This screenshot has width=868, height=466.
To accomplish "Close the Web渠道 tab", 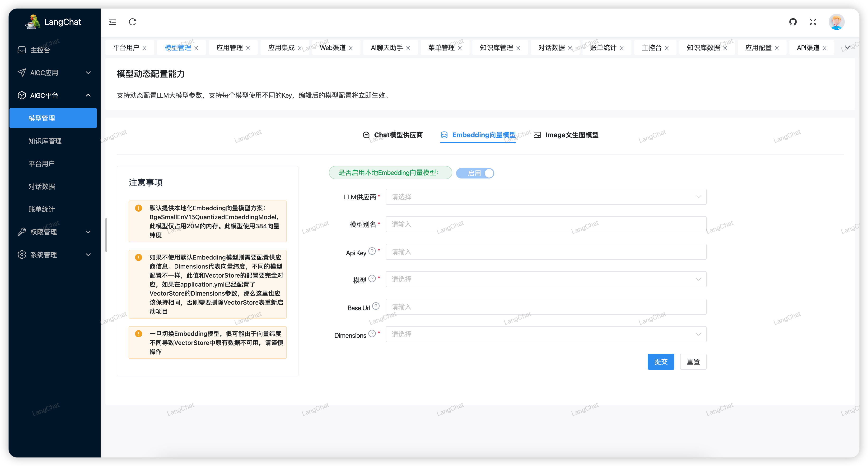I will [351, 48].
